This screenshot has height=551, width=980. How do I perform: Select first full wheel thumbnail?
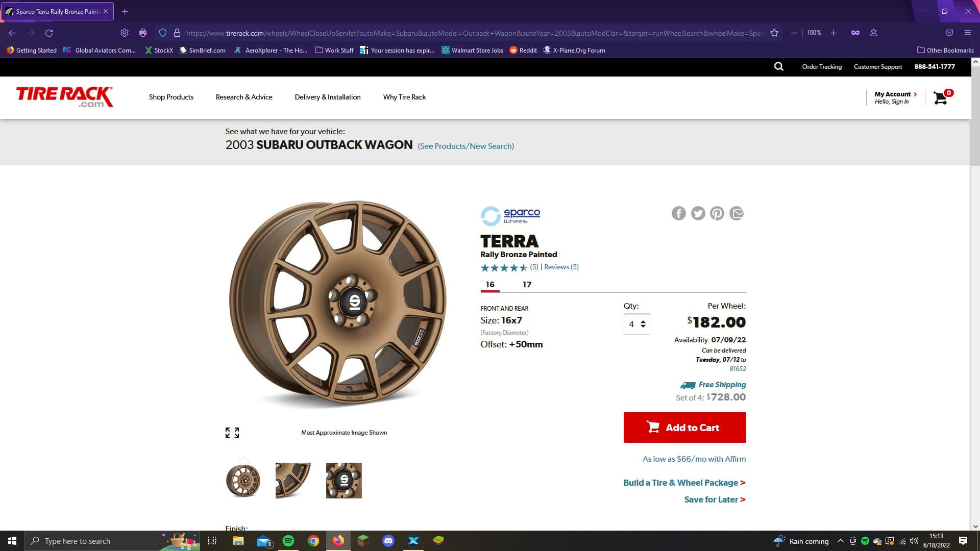(243, 481)
